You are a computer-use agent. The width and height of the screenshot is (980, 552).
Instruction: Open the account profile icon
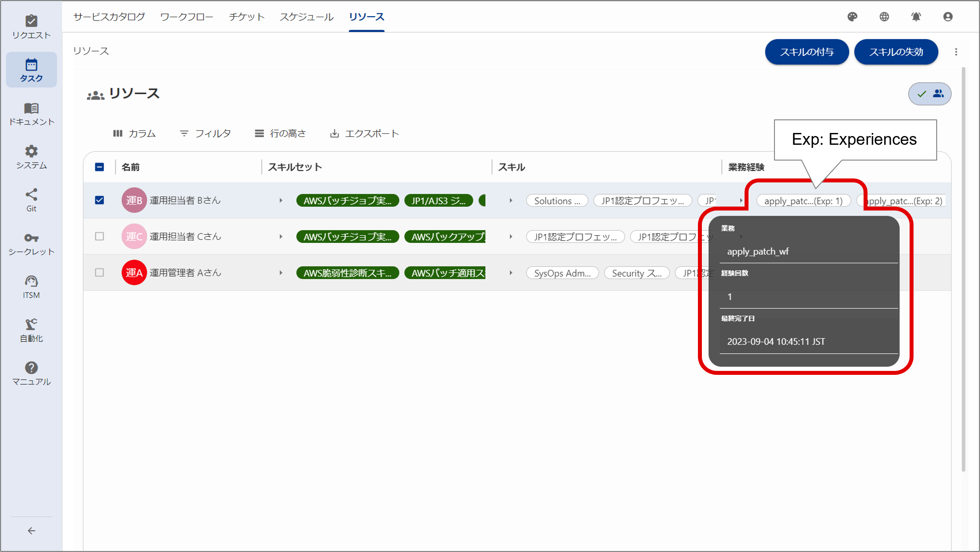pos(948,17)
